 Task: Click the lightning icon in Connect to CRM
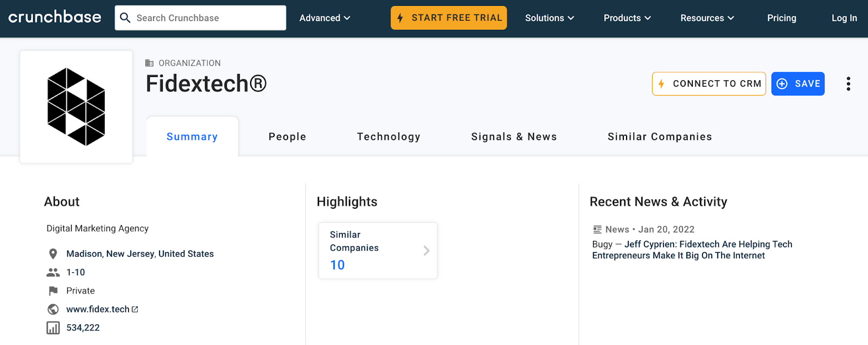(661, 84)
